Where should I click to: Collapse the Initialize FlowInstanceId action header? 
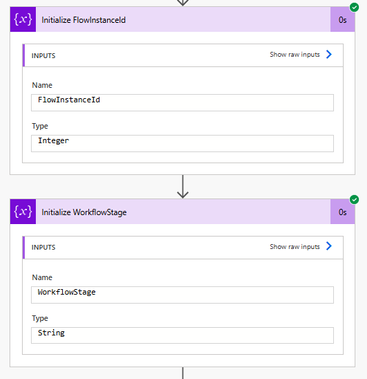pos(183,20)
